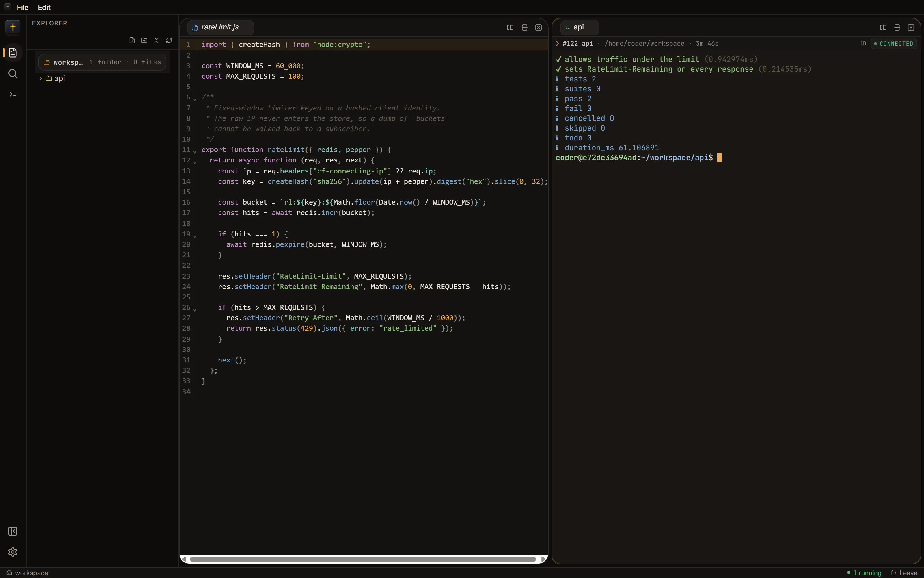The height and width of the screenshot is (578, 924).
Task: Split the editor pane vertically
Action: [510, 27]
